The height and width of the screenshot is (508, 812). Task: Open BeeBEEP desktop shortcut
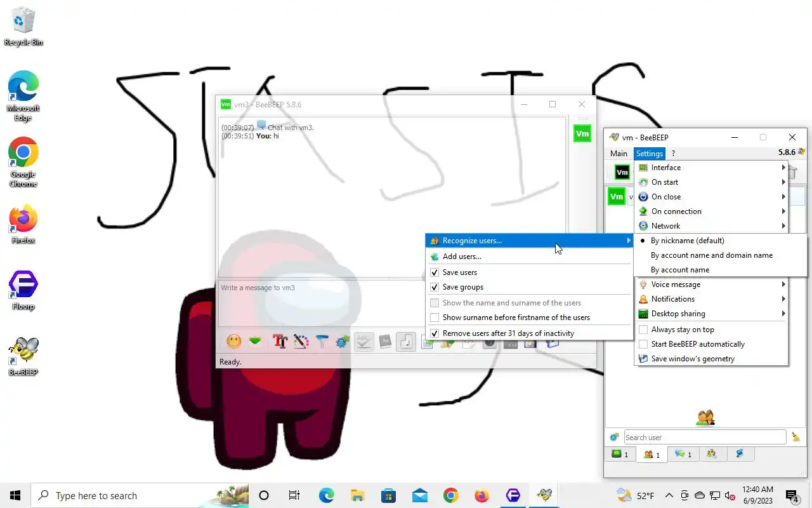pyautogui.click(x=23, y=356)
